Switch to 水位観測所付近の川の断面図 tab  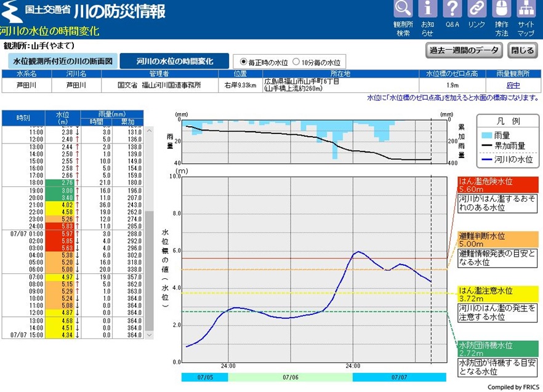(62, 62)
